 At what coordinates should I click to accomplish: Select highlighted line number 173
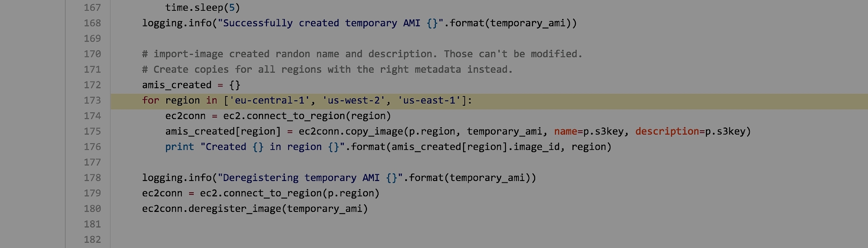tap(92, 100)
